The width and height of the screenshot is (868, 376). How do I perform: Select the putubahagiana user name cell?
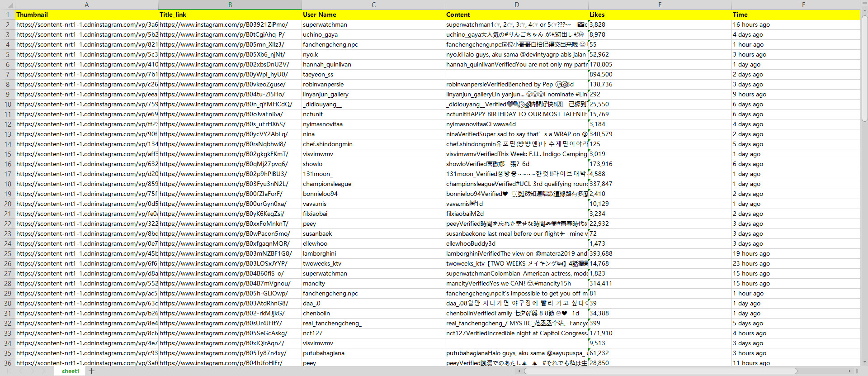click(373, 353)
